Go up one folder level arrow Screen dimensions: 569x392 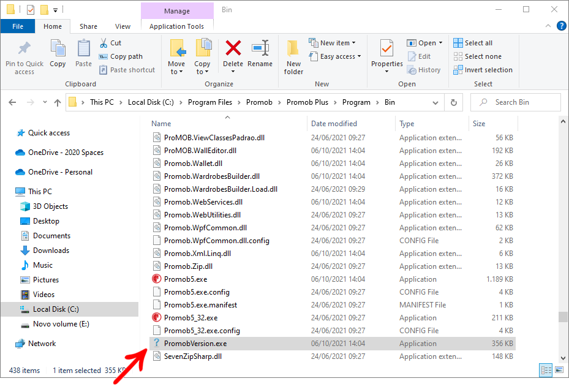[x=58, y=103]
